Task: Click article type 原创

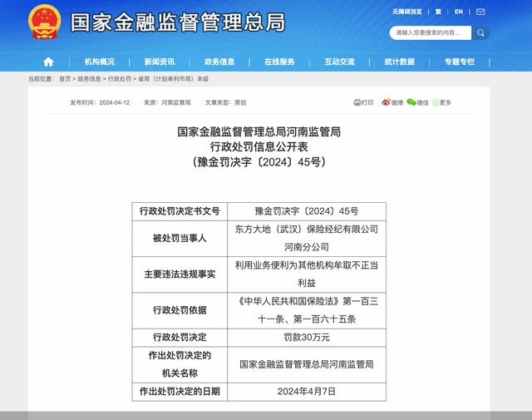Action: click(x=240, y=102)
